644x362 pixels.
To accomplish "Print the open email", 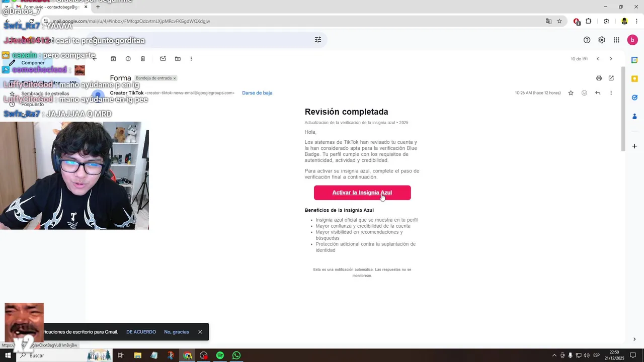I will (599, 78).
